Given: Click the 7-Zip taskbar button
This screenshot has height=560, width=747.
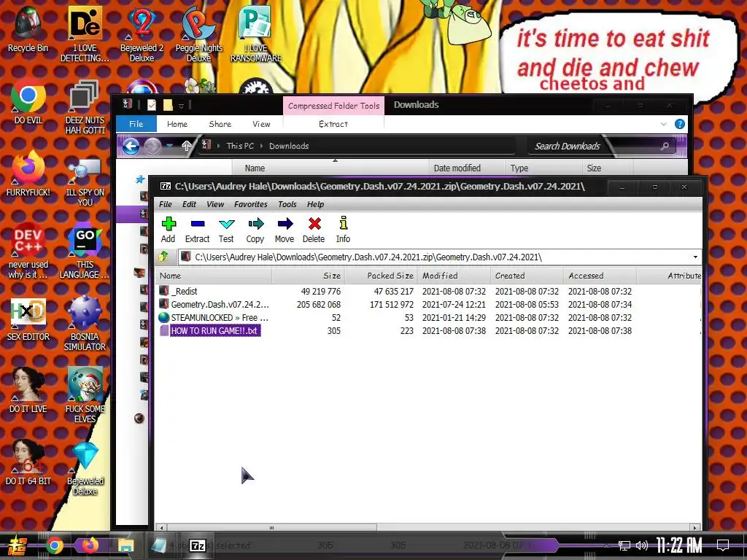Looking at the screenshot, I should 197,545.
